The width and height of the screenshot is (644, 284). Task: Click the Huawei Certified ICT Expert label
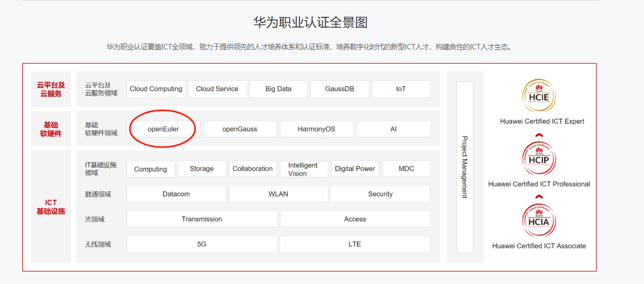click(x=542, y=122)
